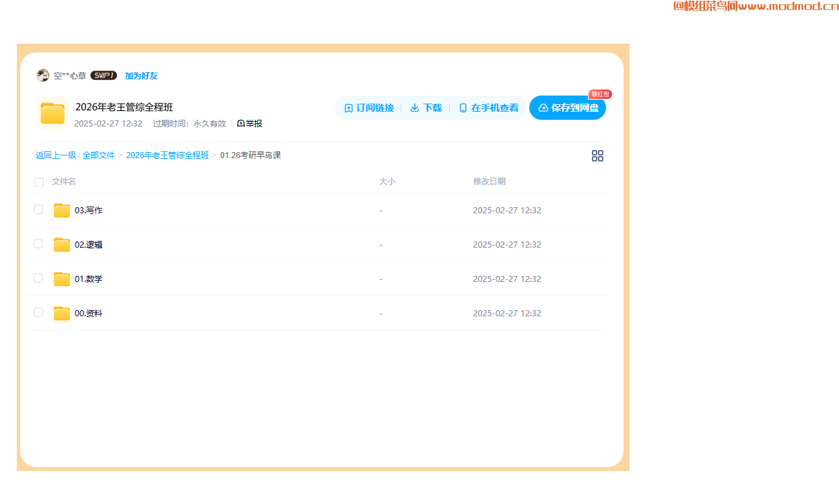839x504 pixels.
Task: Open folder name 01.数学
Action: point(89,279)
